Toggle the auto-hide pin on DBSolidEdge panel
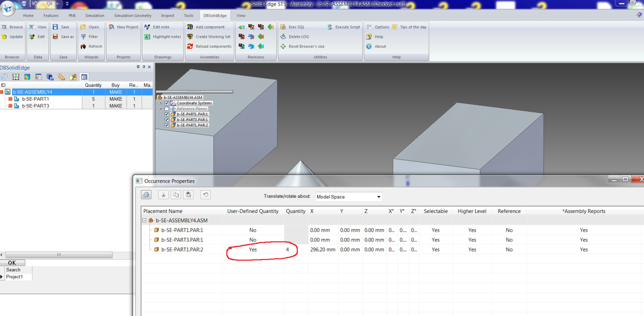The image size is (644, 316). coord(144,67)
